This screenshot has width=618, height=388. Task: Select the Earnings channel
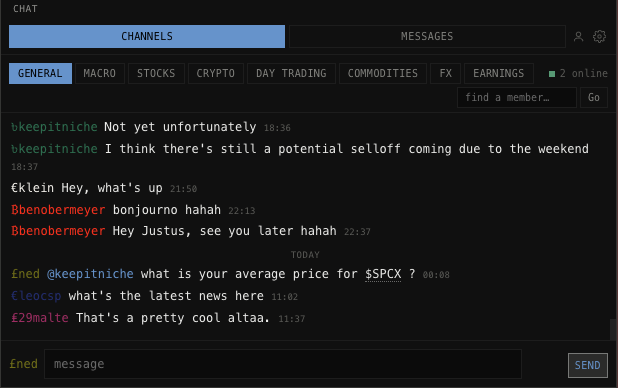point(499,73)
